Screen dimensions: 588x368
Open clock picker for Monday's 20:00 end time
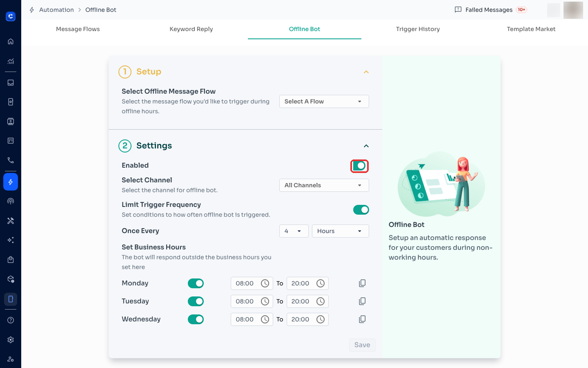(x=321, y=283)
